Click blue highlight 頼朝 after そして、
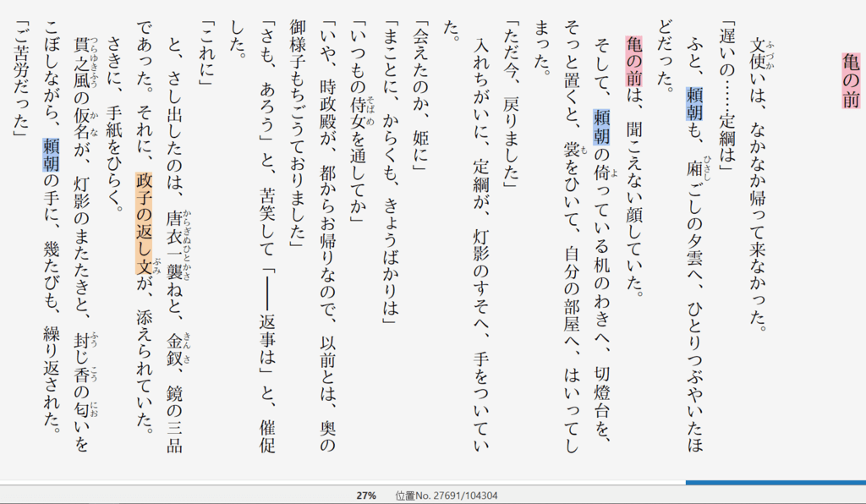This screenshot has height=504, width=866. (x=601, y=127)
